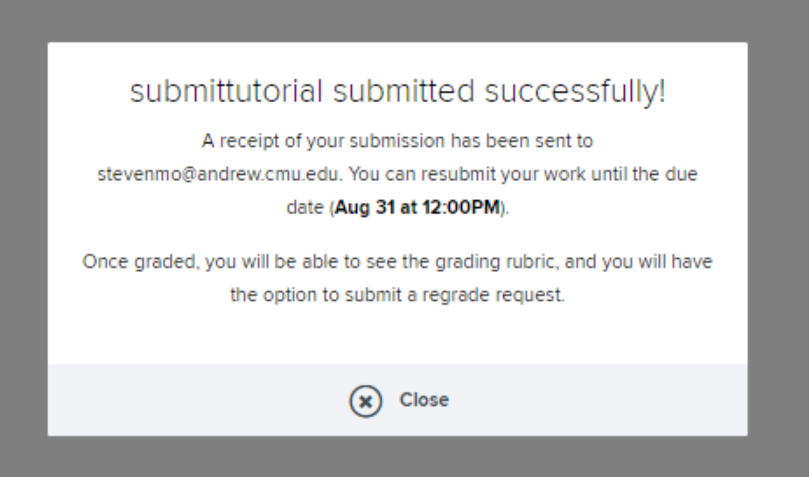Image resolution: width=809 pixels, height=477 pixels.
Task: Click the dark overlay above the dialog
Action: (x=404, y=21)
